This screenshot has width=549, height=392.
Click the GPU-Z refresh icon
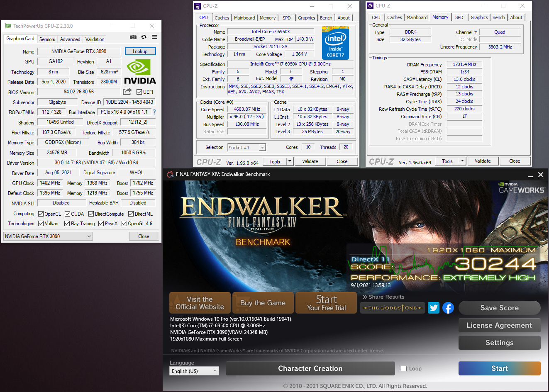click(x=144, y=37)
